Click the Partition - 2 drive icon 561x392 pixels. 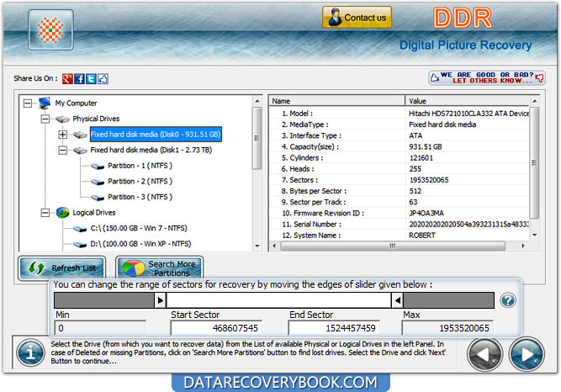pos(98,182)
